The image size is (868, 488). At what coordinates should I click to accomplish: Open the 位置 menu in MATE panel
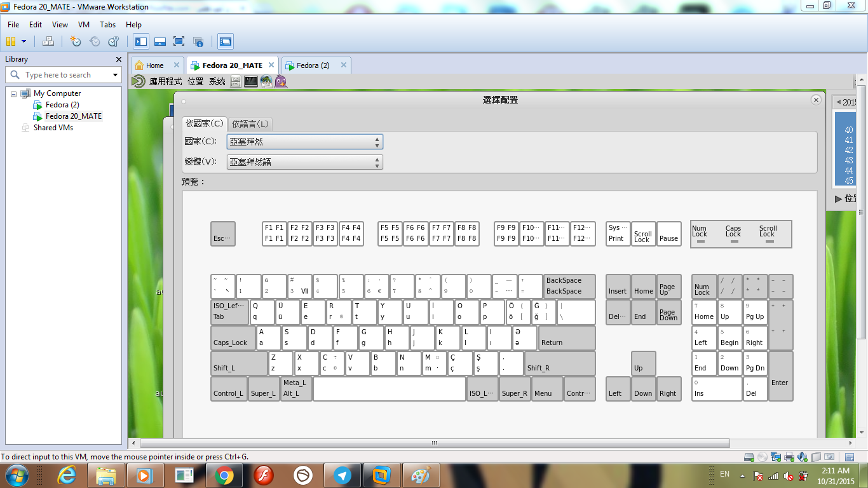pyautogui.click(x=196, y=81)
